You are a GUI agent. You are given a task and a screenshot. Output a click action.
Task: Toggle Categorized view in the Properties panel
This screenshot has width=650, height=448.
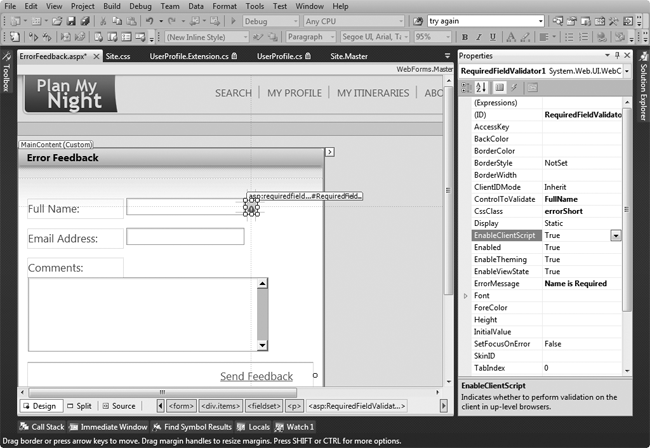[467, 87]
